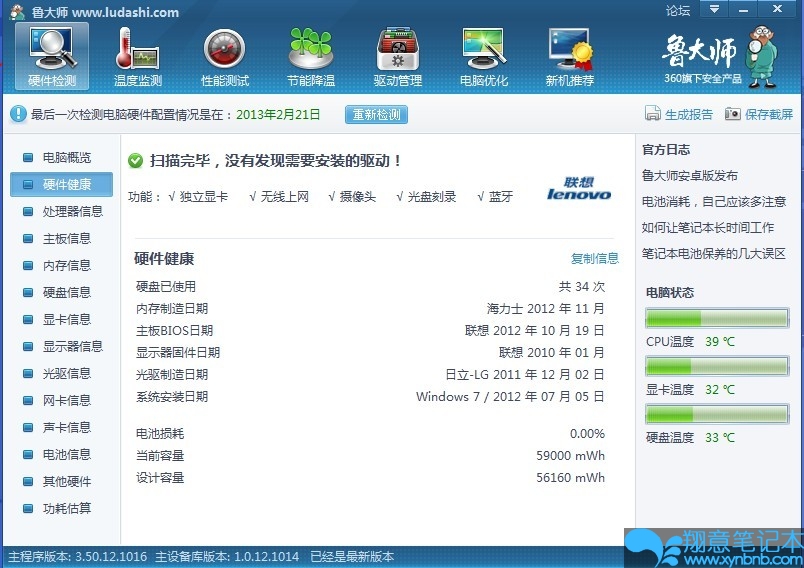
Task: Show 显卡信息 graphics card details
Action: (x=66, y=320)
